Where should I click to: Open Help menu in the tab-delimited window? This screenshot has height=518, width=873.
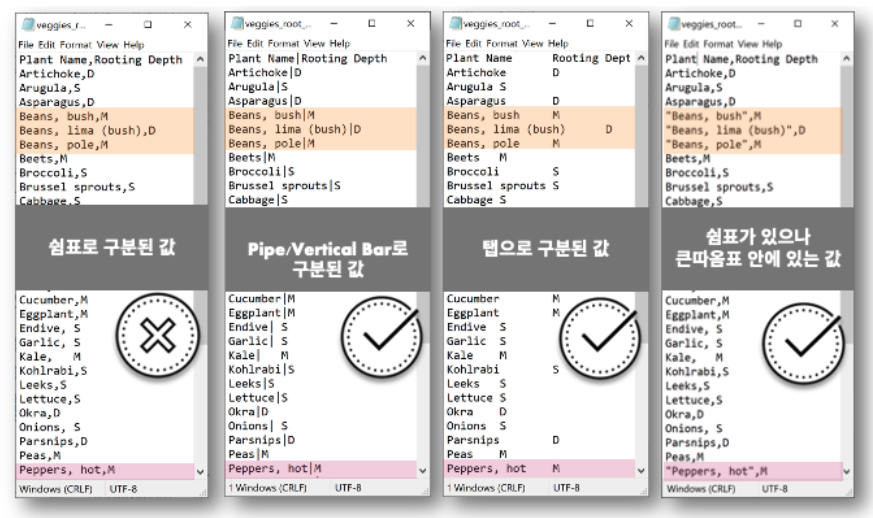pyautogui.click(x=558, y=43)
